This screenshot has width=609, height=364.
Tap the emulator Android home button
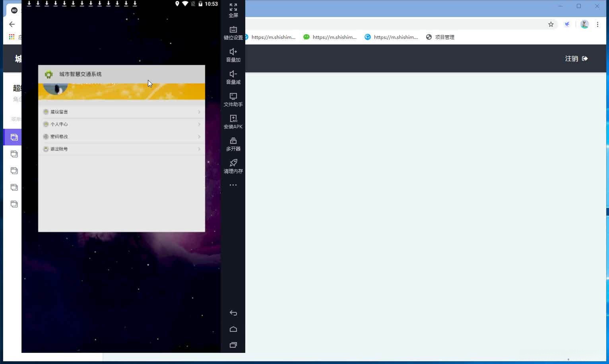coord(233,329)
